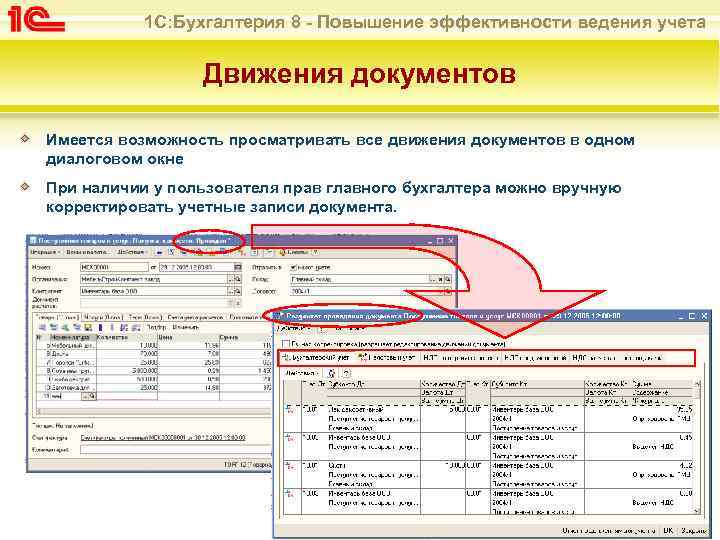This screenshot has width=720, height=540.
Task: Switch to the Бухгалтерский учет tab
Action: (x=317, y=357)
